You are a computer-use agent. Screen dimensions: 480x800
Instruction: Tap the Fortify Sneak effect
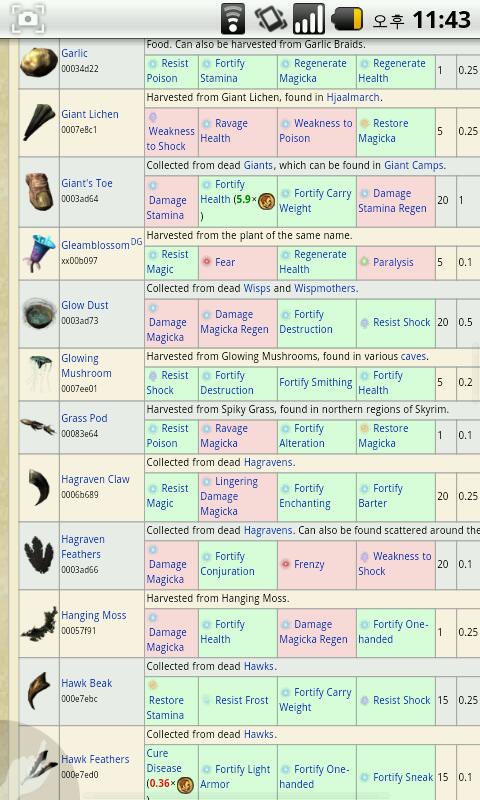click(x=402, y=777)
